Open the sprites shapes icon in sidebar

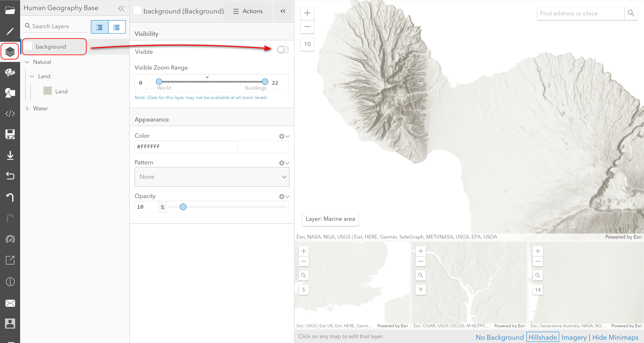click(10, 93)
